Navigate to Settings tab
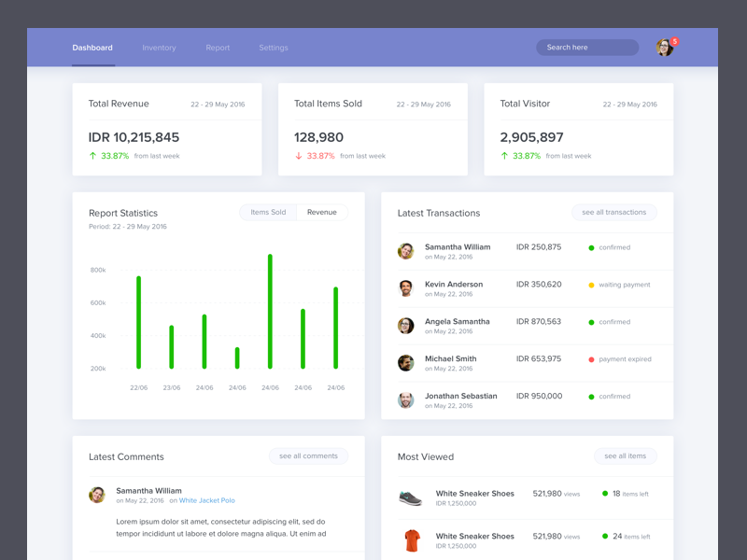Screen dimensions: 747x560 [x=274, y=48]
